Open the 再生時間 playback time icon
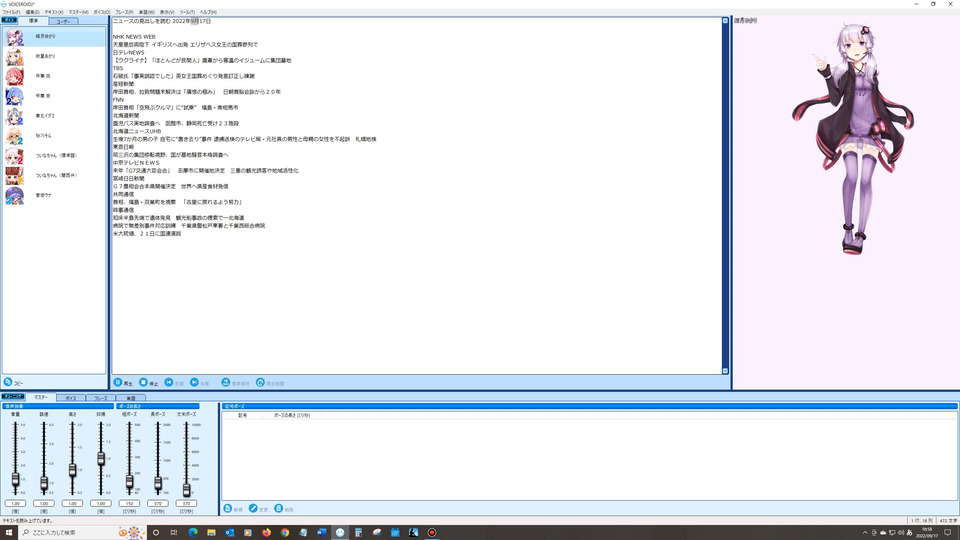 (x=260, y=382)
